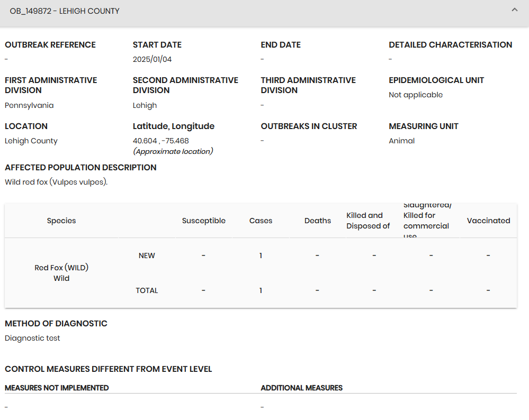Select the Species column header
Viewport: 529px width, 420px height.
tap(61, 221)
